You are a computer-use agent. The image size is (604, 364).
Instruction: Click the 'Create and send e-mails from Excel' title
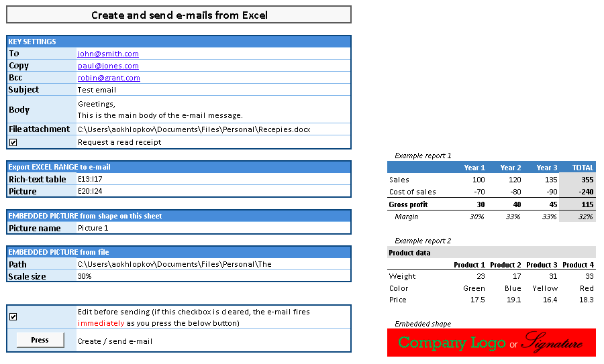[179, 15]
